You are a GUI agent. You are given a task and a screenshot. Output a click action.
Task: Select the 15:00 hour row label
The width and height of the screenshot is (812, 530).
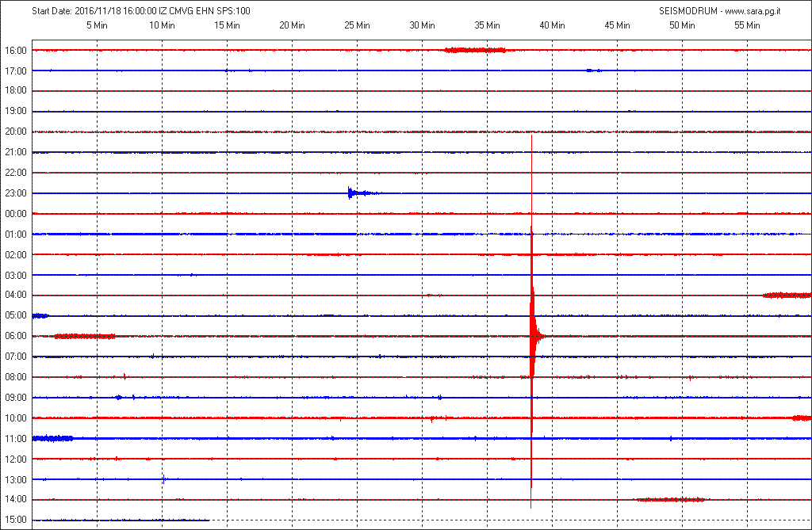click(x=16, y=520)
